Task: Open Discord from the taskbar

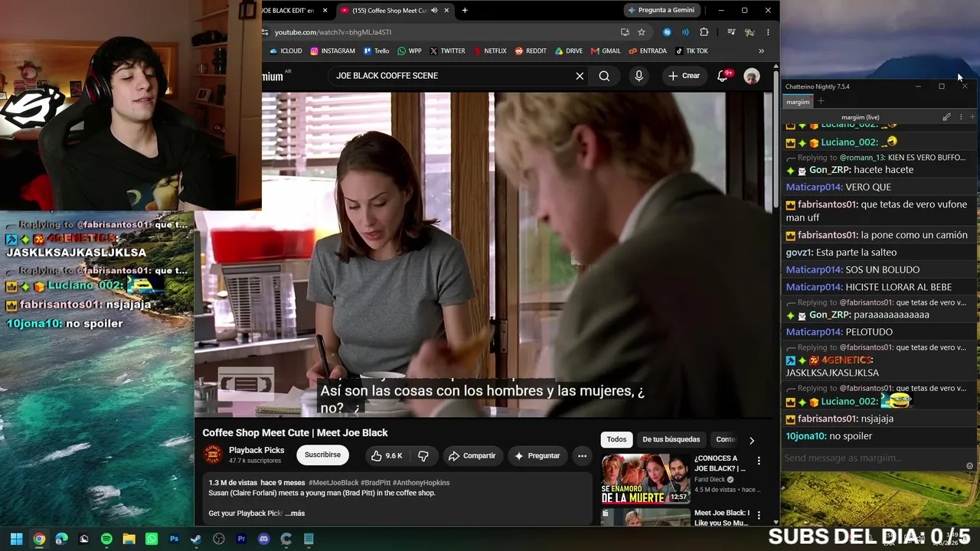Action: click(x=264, y=539)
